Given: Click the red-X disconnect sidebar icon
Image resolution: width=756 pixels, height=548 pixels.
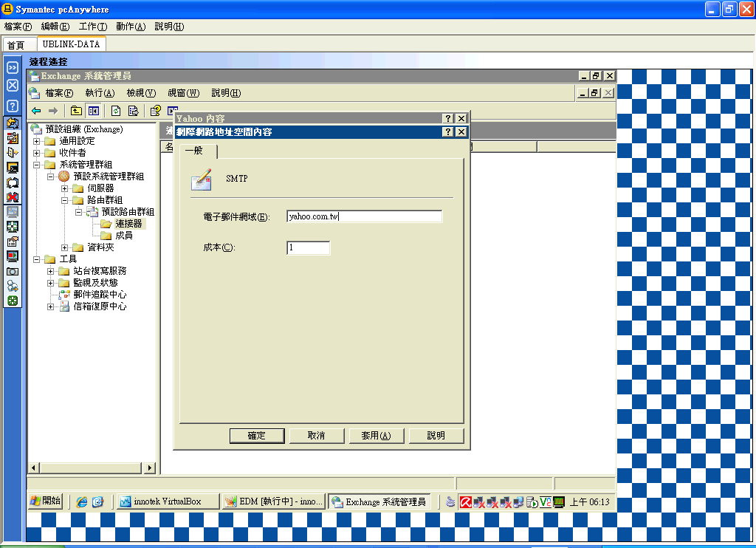Looking at the screenshot, I should point(13,197).
